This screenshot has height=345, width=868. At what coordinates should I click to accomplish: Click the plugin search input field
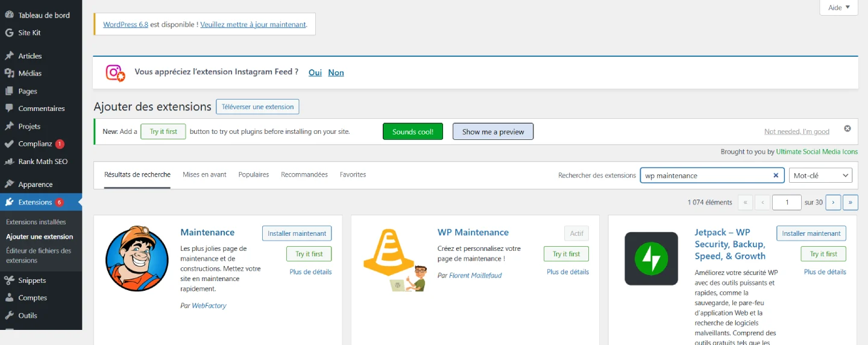712,176
